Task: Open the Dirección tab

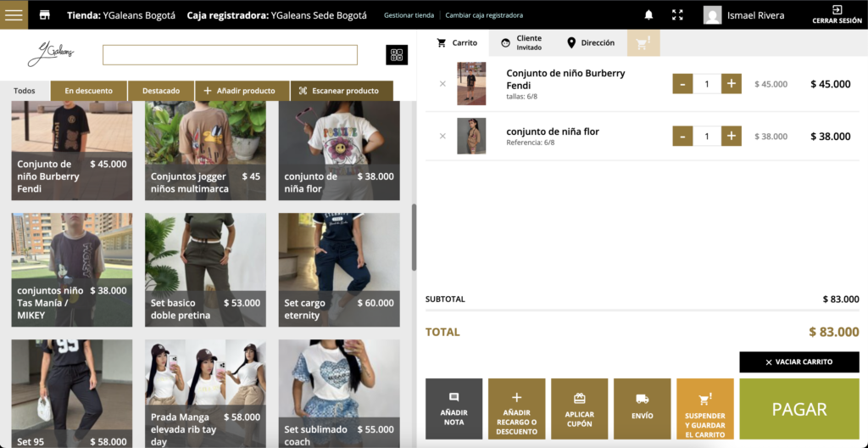Action: 591,42
